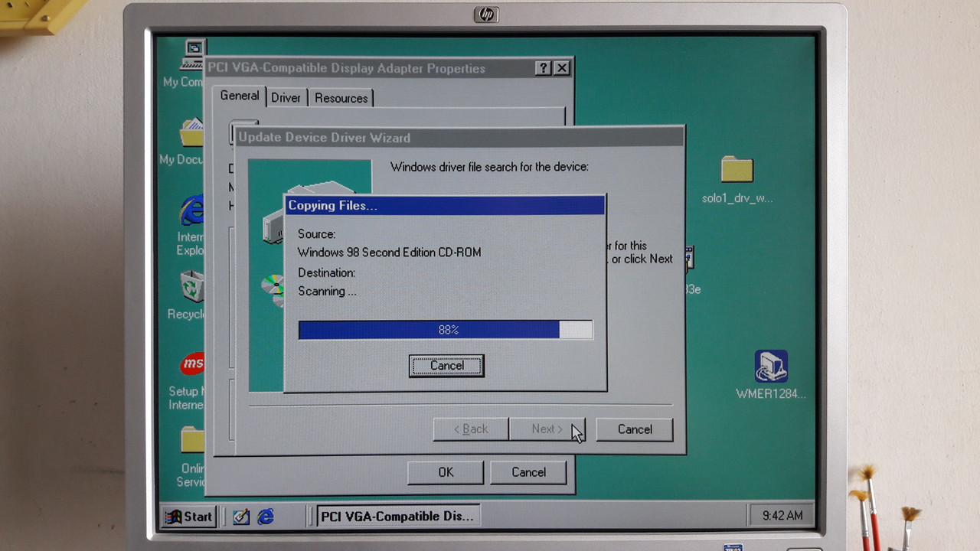The height and width of the screenshot is (551, 980).
Task: Open the Recycle Bin icon
Action: coord(193,287)
